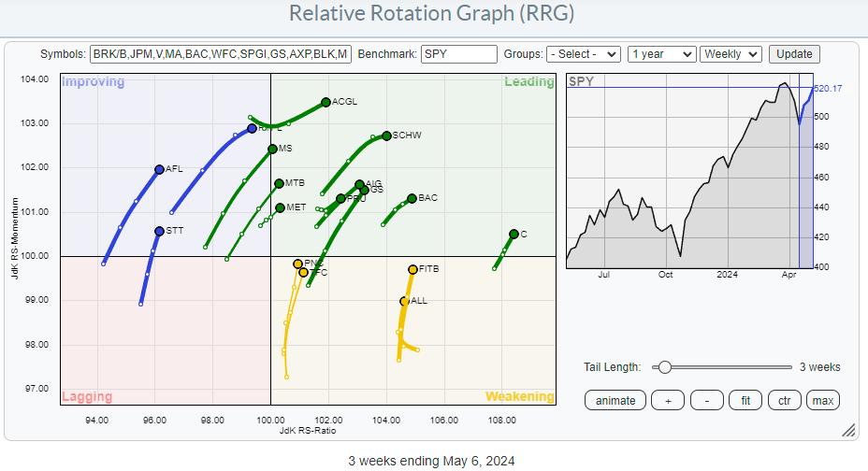Screen dimensions: 868x471
Task: Select the C marker in Leading quadrant
Action: (514, 234)
